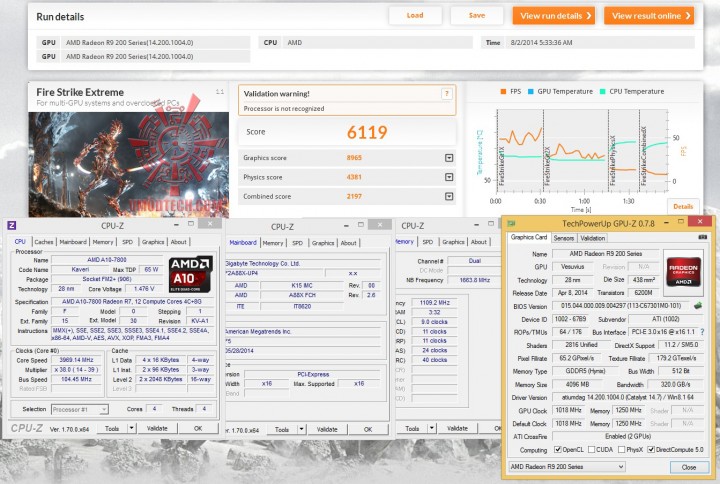Open Memory tab in first CPU-Z window
Viewport: 720px width, 484px height.
coord(103,242)
